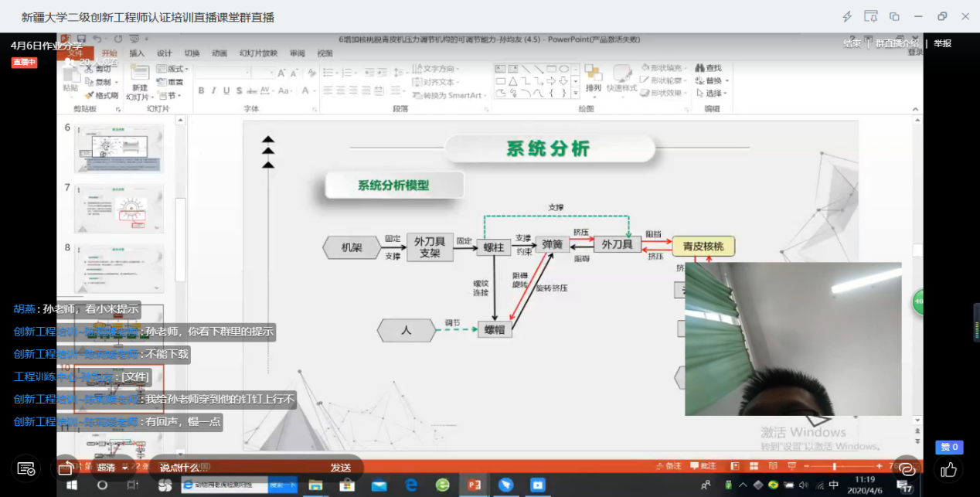Image resolution: width=980 pixels, height=497 pixels.
Task: Switch to the Slide Show (幻灯片放映) tab
Action: [258, 53]
